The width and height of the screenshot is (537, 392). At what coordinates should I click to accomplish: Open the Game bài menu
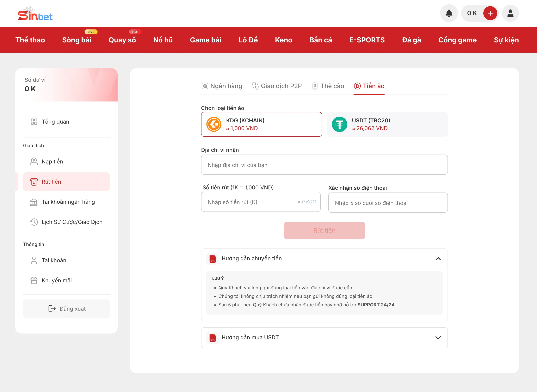[x=206, y=40]
